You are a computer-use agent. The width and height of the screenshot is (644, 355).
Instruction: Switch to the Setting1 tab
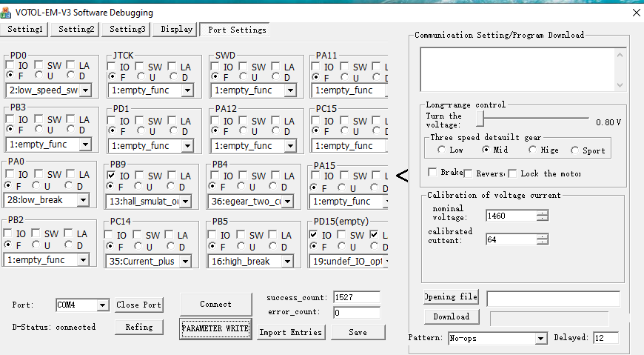coord(25,30)
